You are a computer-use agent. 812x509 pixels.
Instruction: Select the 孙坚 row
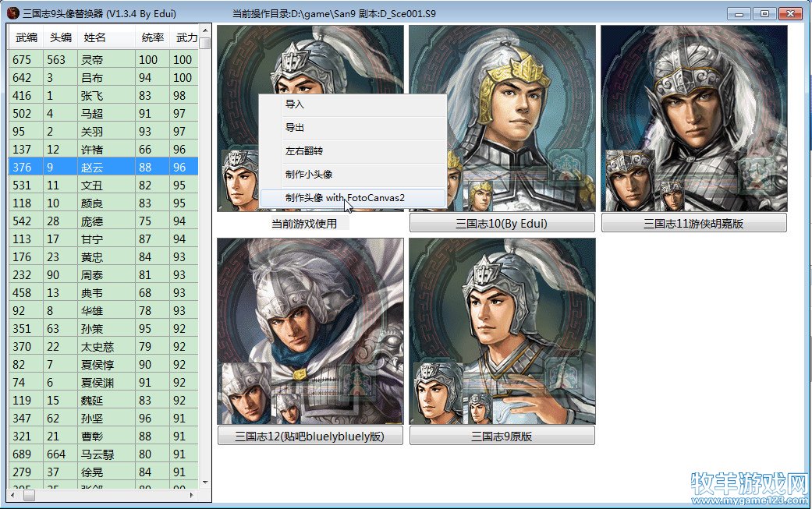tap(104, 418)
